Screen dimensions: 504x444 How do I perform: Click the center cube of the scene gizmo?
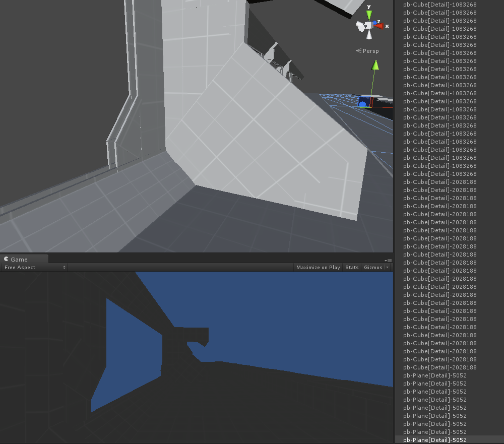pyautogui.click(x=369, y=26)
